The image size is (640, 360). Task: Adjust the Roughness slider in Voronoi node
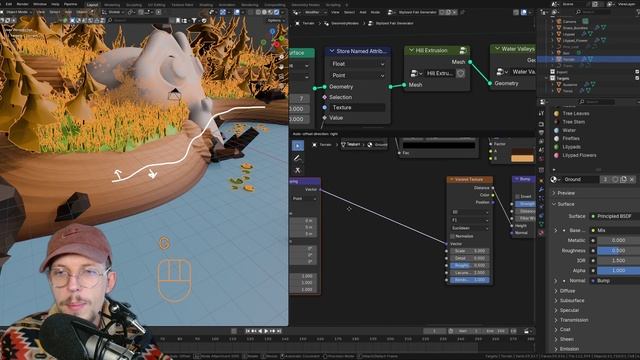click(470, 266)
